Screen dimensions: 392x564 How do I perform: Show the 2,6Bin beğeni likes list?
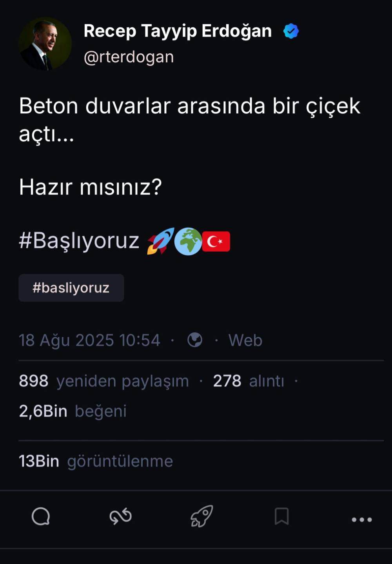73,411
